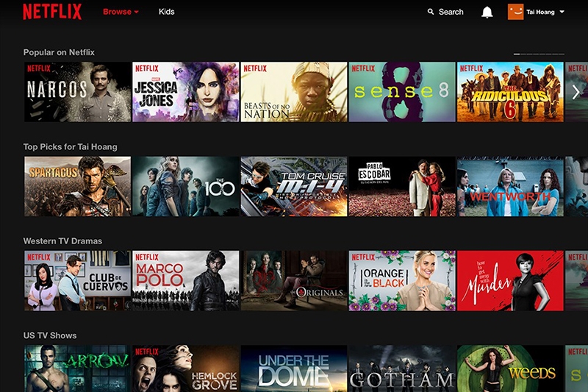Choose The Ridiculous 6 thumbnail
Image resolution: width=588 pixels, height=392 pixels.
point(510,92)
